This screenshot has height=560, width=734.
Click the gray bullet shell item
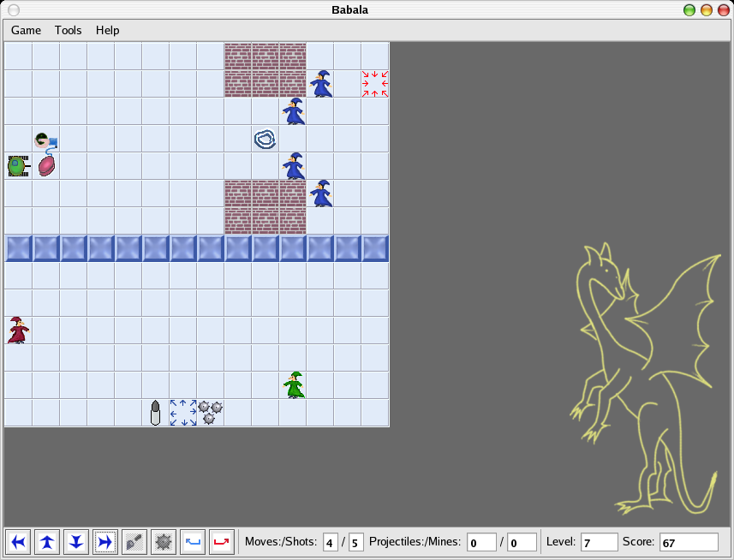155,413
